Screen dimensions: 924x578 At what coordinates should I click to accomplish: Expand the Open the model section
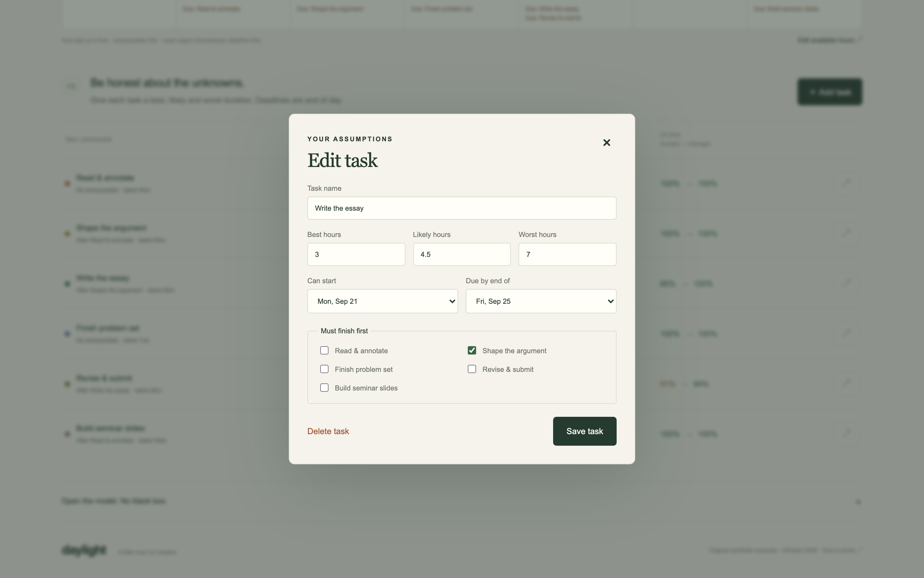click(x=462, y=501)
